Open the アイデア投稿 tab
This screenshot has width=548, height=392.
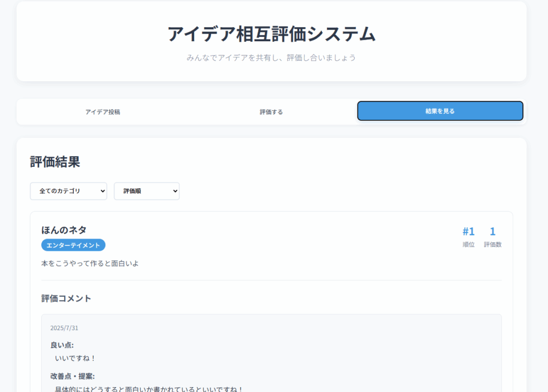[x=103, y=112]
